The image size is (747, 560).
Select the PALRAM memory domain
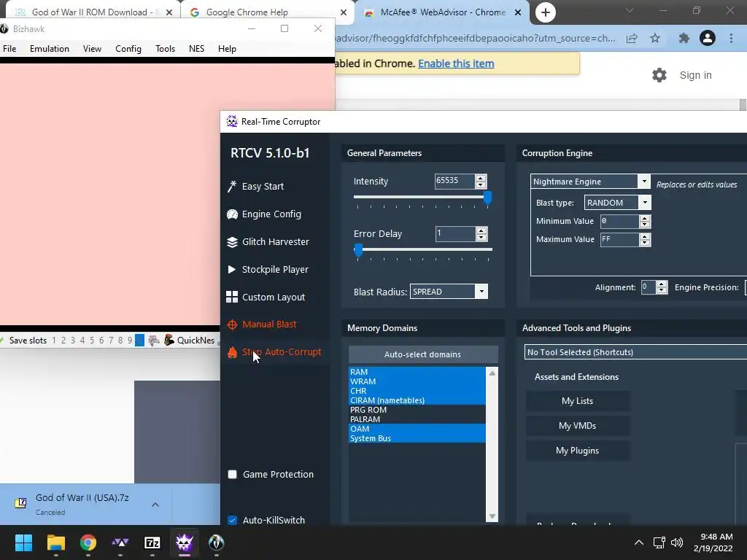click(x=417, y=419)
